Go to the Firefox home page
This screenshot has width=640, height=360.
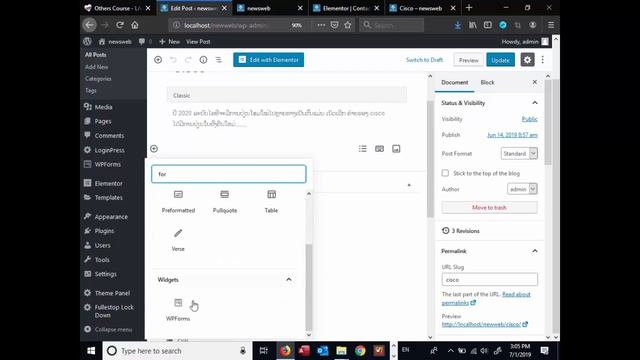(135, 25)
